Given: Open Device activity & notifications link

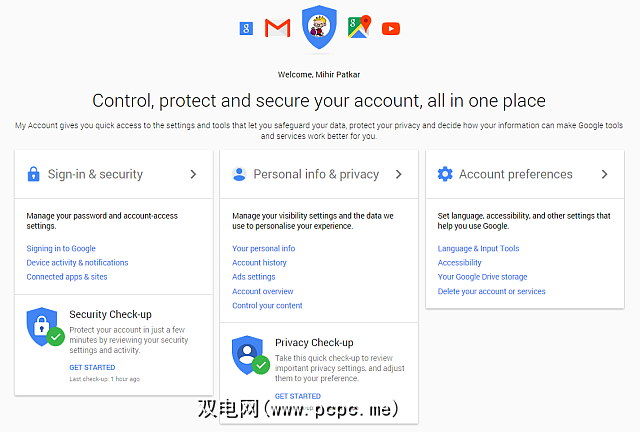Looking at the screenshot, I should (x=77, y=262).
